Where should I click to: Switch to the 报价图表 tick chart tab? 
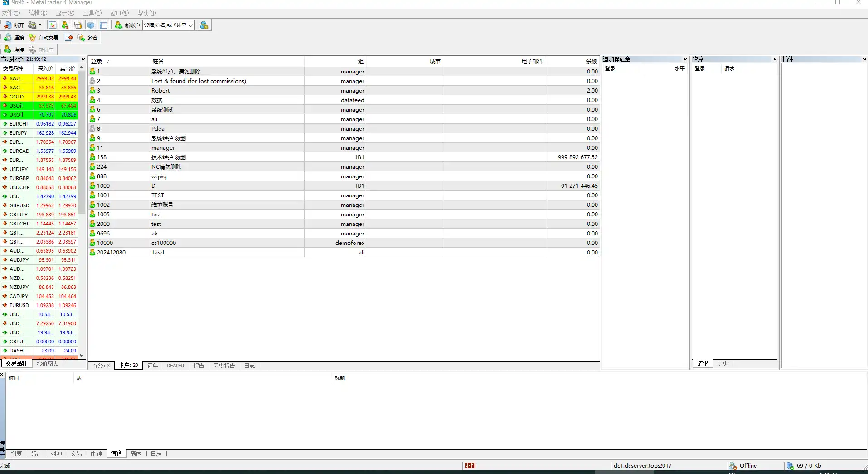click(x=47, y=364)
